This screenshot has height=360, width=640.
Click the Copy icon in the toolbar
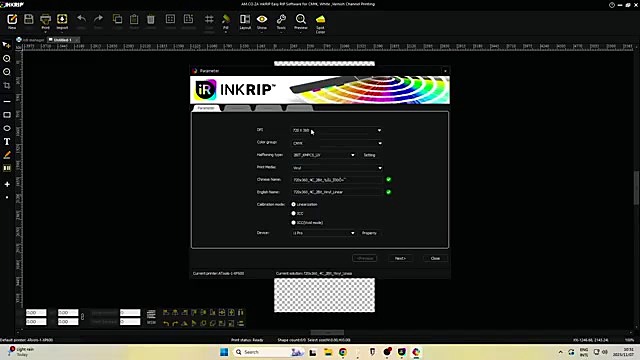(x=117, y=19)
